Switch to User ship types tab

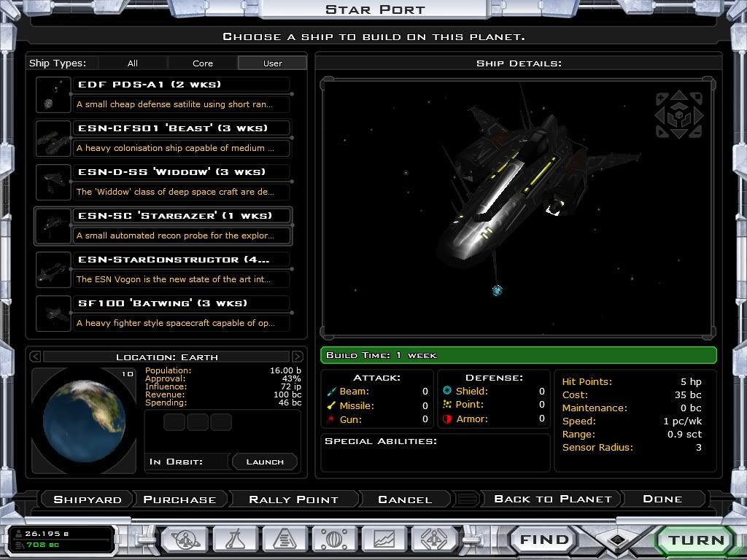(273, 63)
